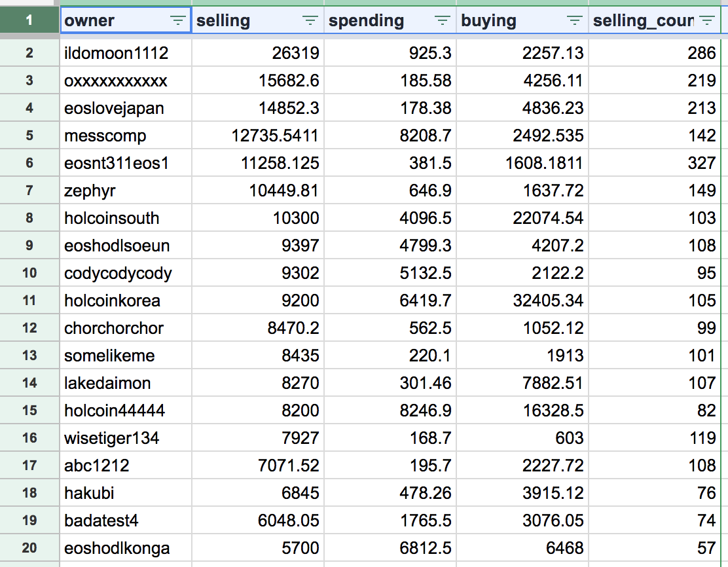728x567 pixels.
Task: Select row 5 via its row number
Action: coord(29,136)
